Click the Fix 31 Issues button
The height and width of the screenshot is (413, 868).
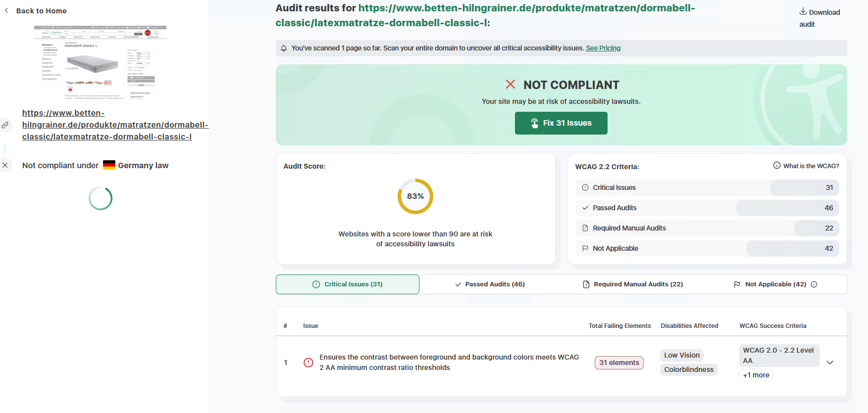coord(561,123)
